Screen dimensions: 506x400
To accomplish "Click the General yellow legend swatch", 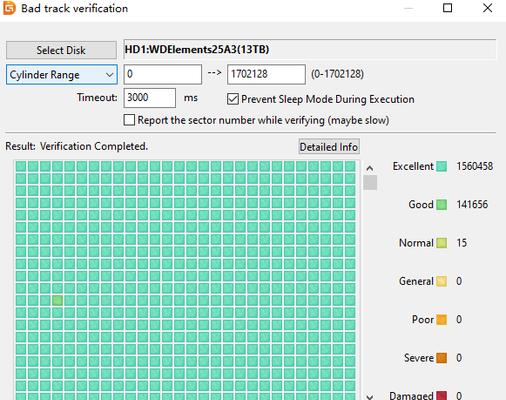I will coord(441,281).
